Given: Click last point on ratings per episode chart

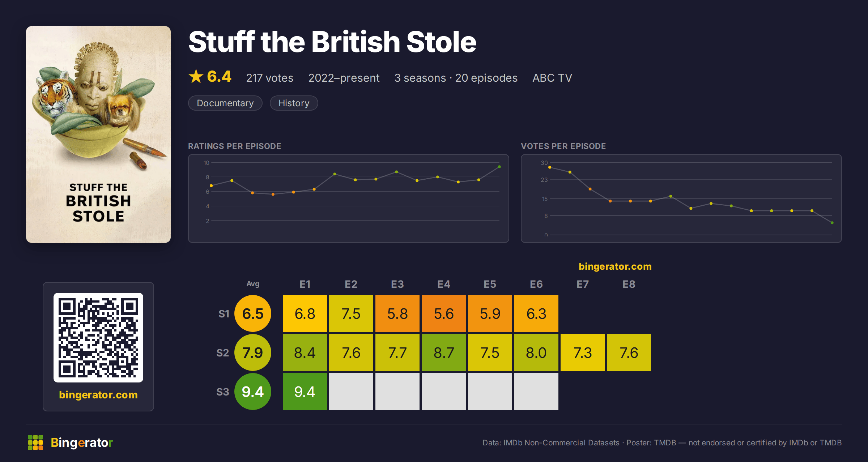Looking at the screenshot, I should (499, 167).
